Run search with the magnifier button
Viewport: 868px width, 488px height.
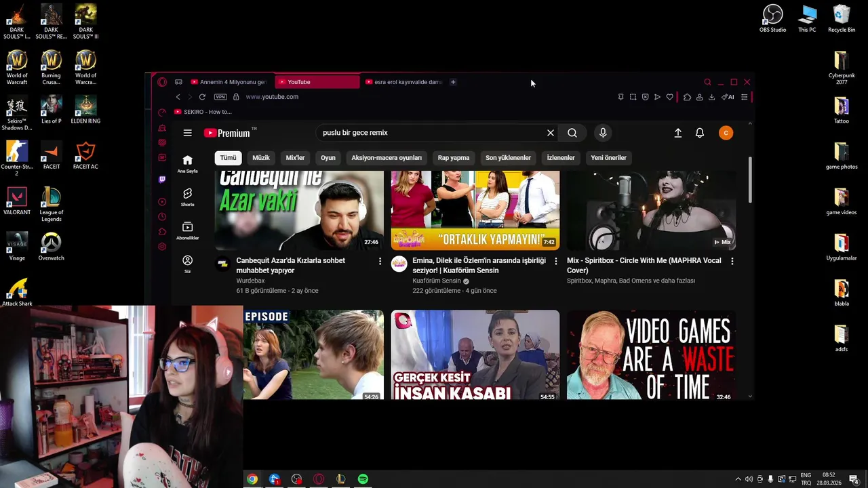click(x=572, y=133)
